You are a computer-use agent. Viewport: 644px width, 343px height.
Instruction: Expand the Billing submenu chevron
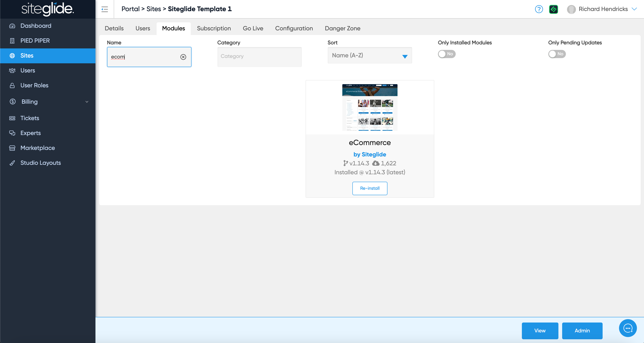(87, 102)
